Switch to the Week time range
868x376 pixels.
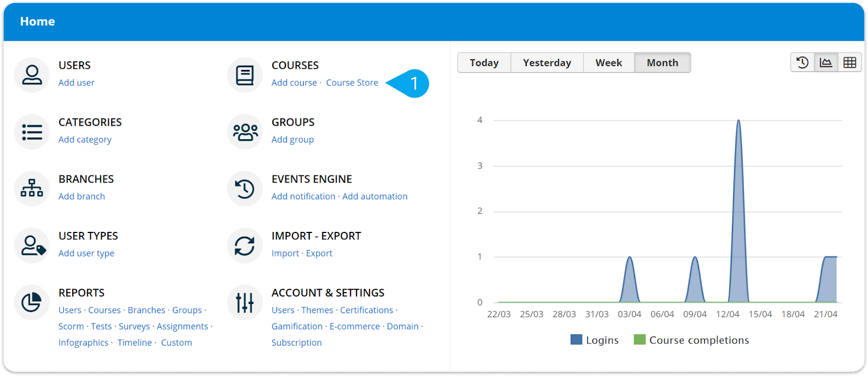[x=608, y=63]
